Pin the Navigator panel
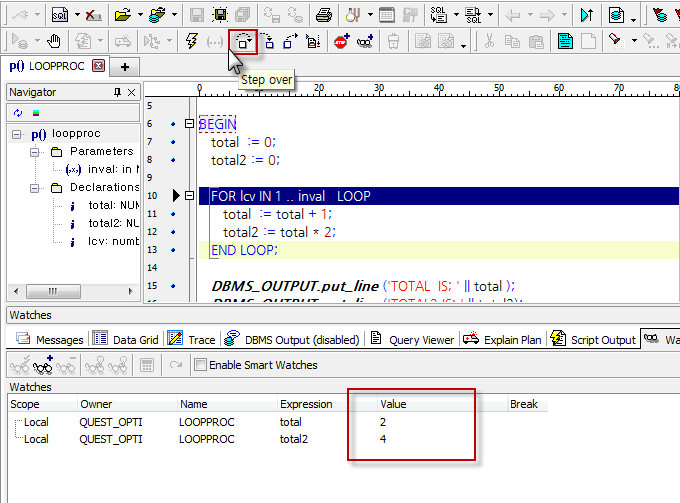 click(x=117, y=92)
